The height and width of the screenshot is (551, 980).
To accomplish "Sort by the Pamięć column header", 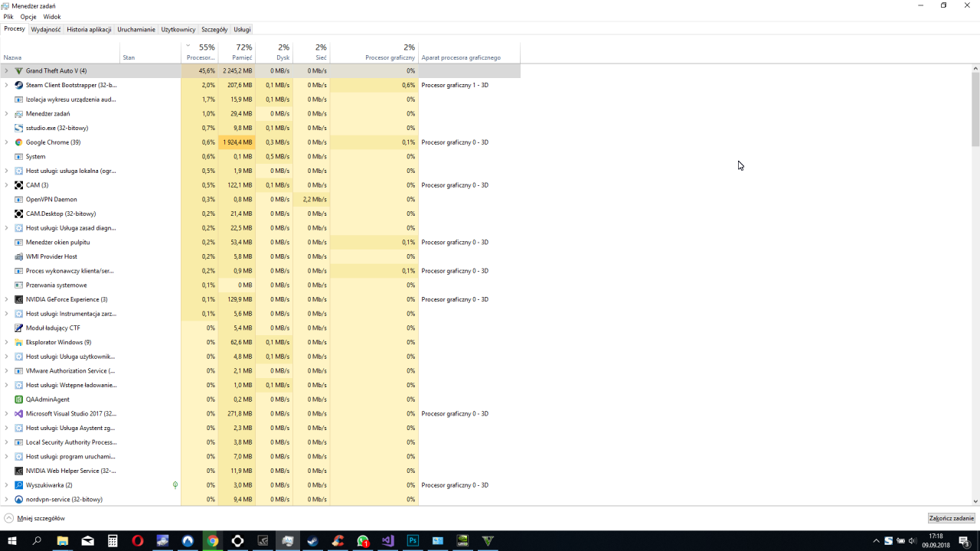I will pos(237,52).
